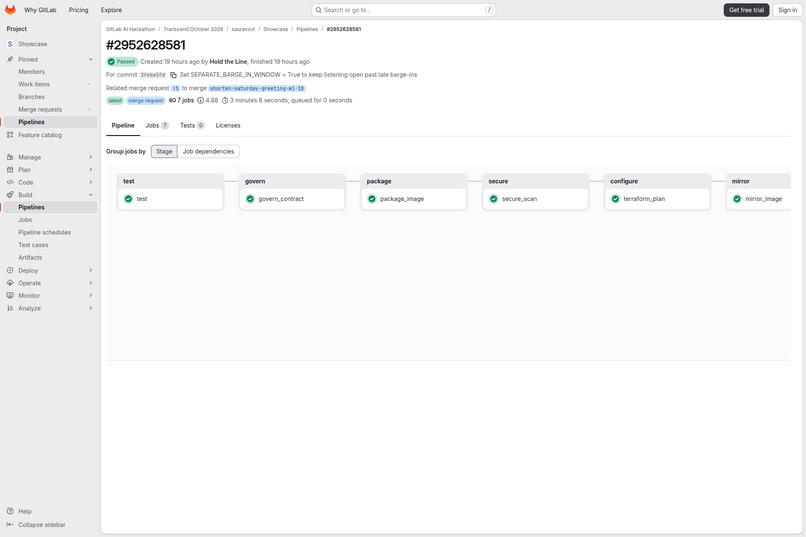Click the mirror_image passed status icon
The height and width of the screenshot is (537, 806).
[737, 199]
